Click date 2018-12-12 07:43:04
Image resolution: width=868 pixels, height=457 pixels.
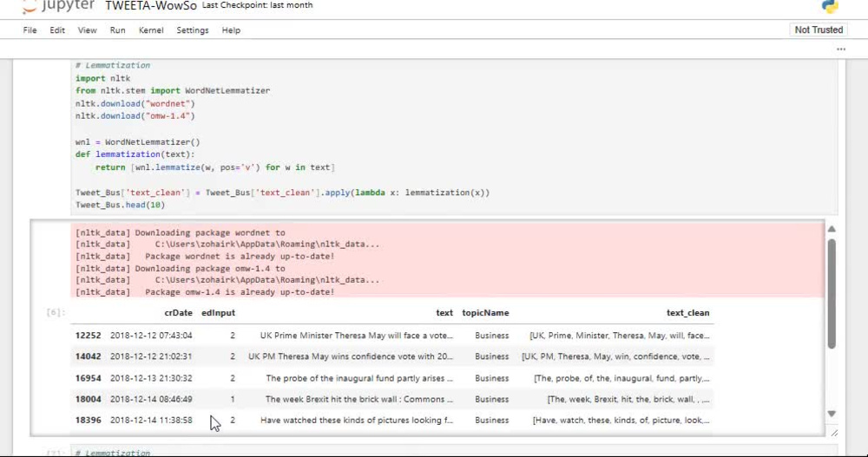151,336
